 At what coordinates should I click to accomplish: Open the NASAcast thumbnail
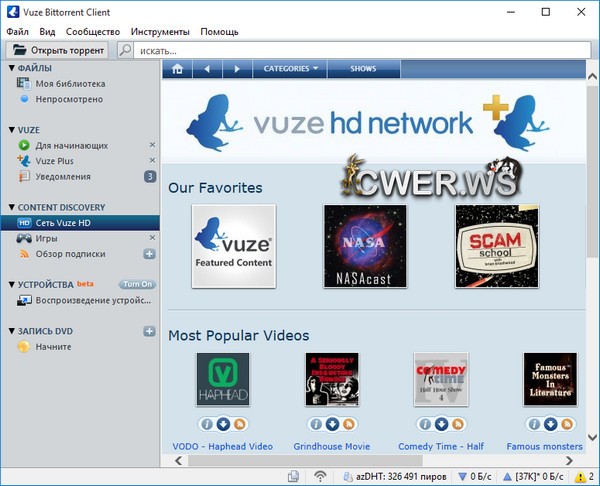[x=365, y=246]
